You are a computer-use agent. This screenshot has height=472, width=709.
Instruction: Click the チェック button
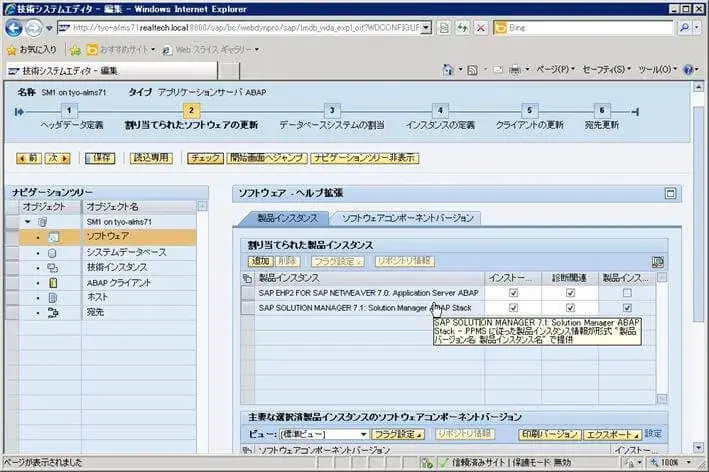[x=205, y=158]
